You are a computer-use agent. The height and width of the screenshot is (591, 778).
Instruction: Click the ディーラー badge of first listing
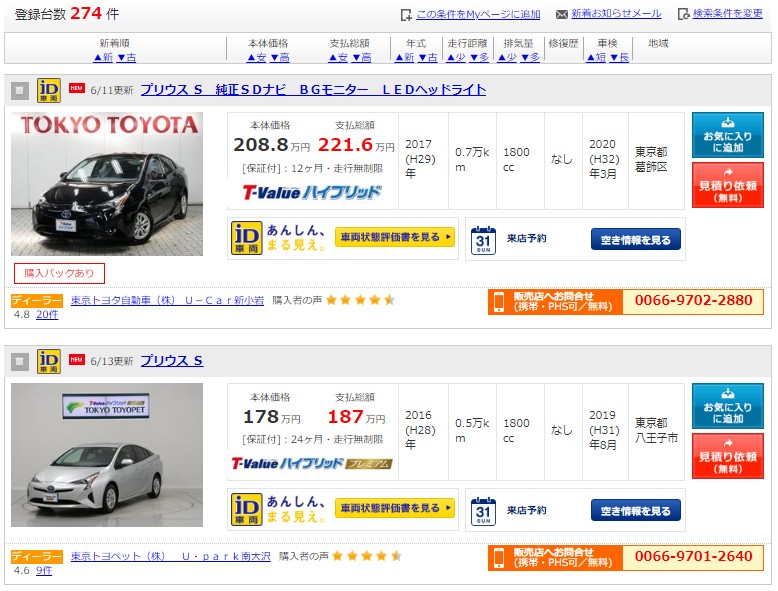point(37,301)
